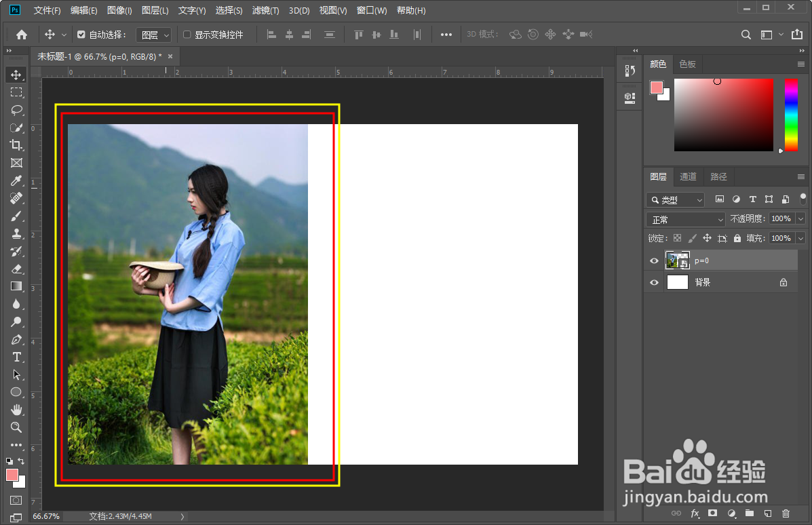Click the Create new layer icon

pyautogui.click(x=767, y=513)
